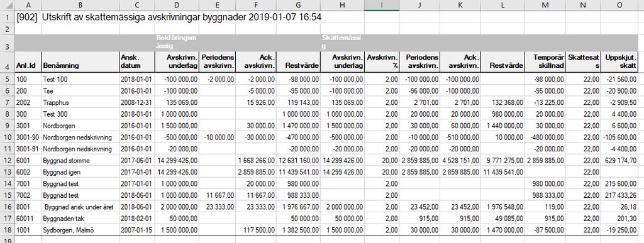
Task: Select the value 1 668 266,00
Action: point(257,160)
